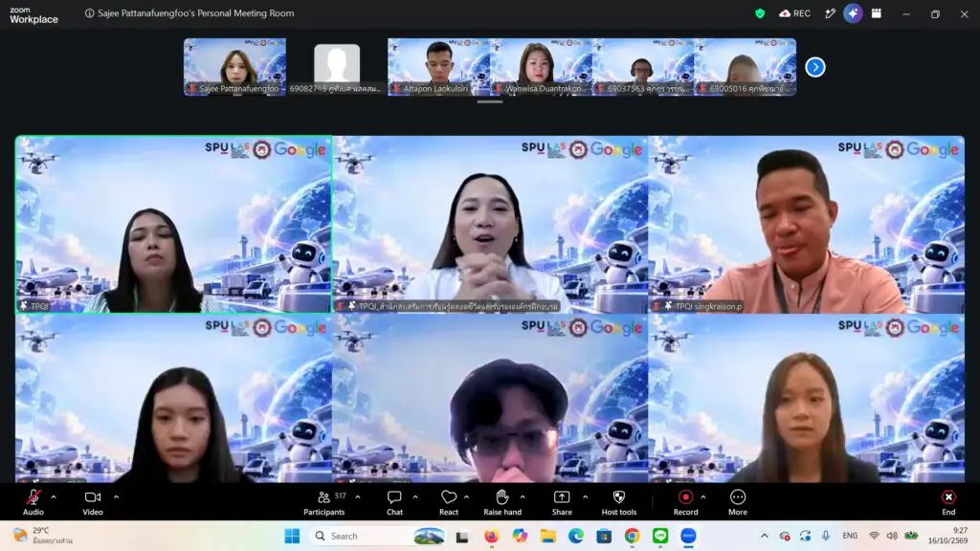Open the React emoji menu

pyautogui.click(x=448, y=502)
